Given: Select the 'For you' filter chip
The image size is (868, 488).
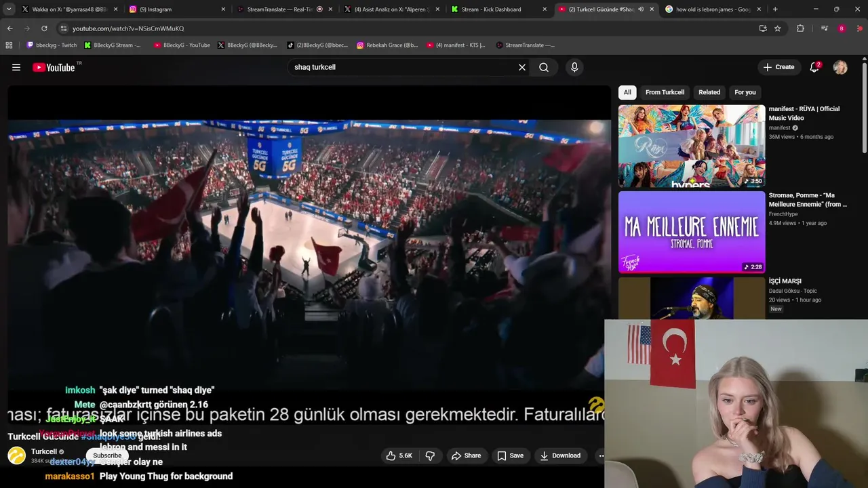Looking at the screenshot, I should pyautogui.click(x=745, y=92).
